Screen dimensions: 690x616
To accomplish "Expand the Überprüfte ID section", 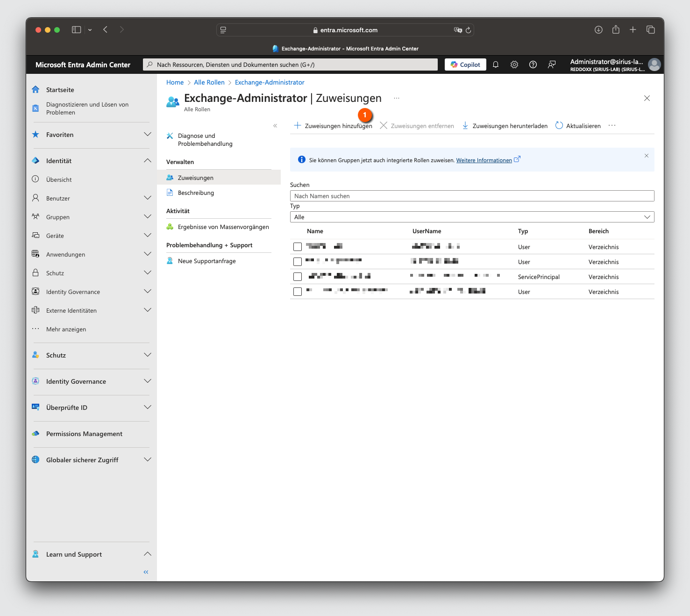I will point(148,408).
